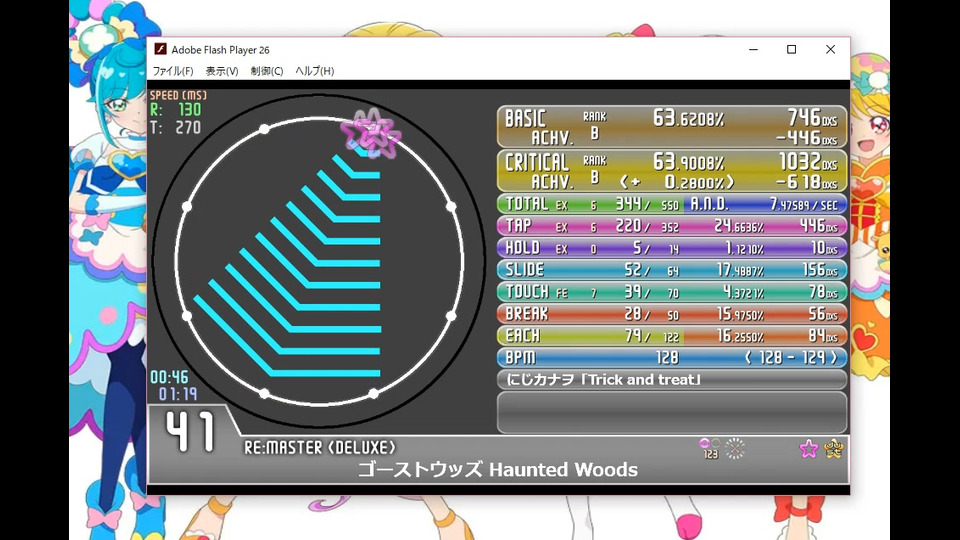Viewport: 960px width, 540px height.
Task: Click the RE:MASTER (DELUXE) difficulty label
Action: tap(320, 448)
